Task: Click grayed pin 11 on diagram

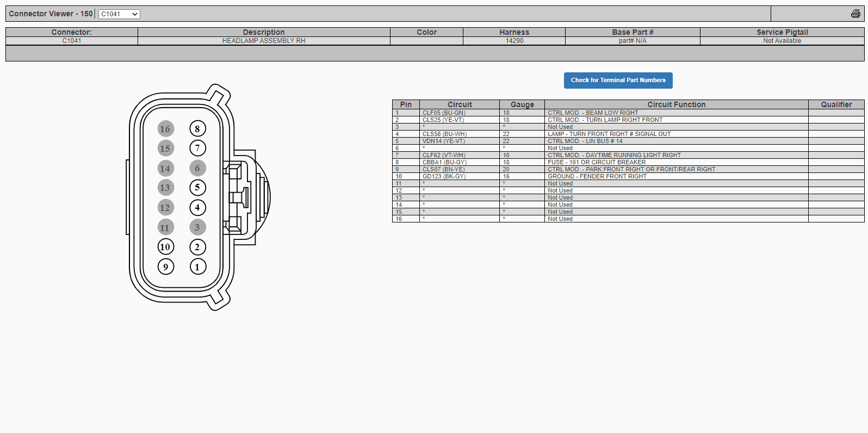Action: tap(166, 227)
